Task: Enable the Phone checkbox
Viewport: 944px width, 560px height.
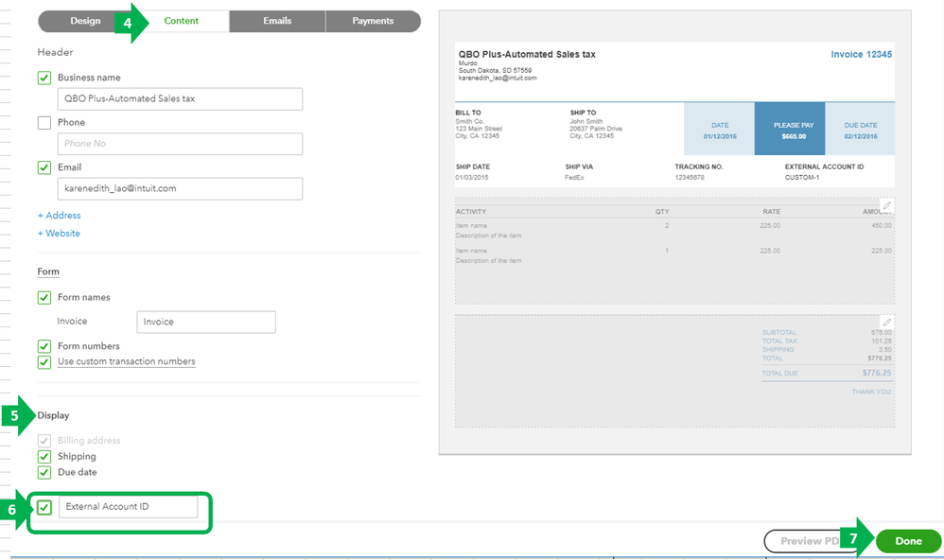Action: coord(44,122)
